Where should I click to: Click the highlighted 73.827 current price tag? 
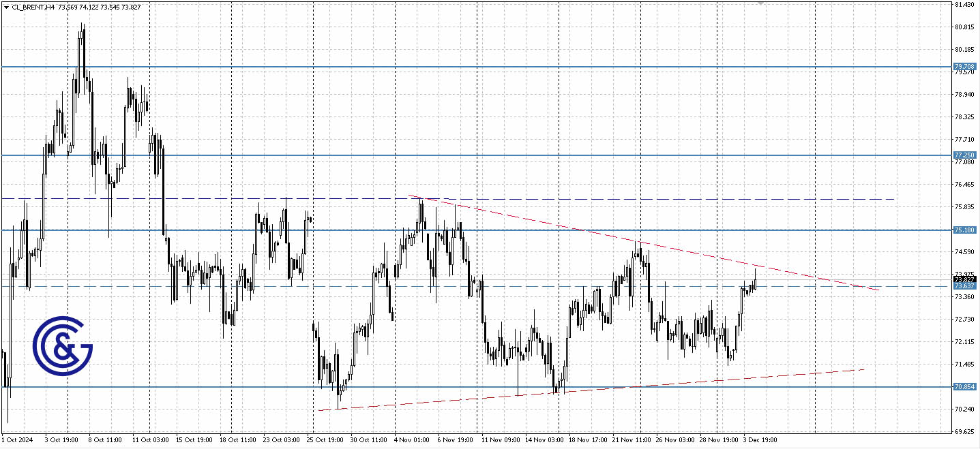pos(965,279)
